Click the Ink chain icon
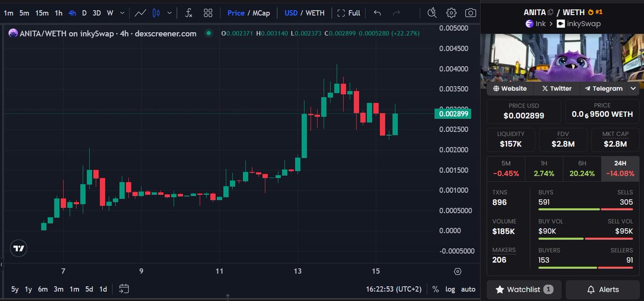 529,24
